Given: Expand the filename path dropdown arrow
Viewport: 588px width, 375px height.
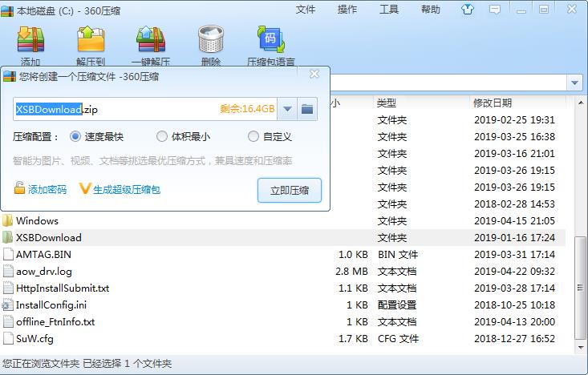Looking at the screenshot, I should point(287,109).
